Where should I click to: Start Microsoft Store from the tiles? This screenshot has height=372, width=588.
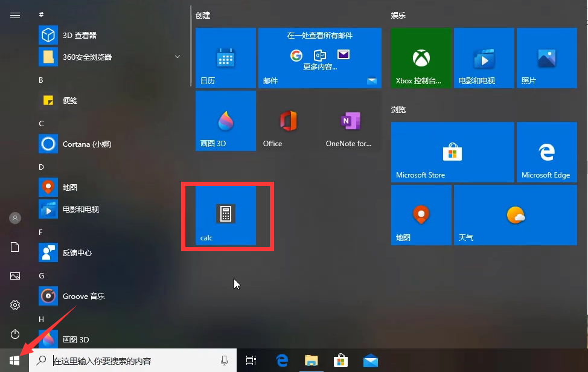tap(452, 152)
